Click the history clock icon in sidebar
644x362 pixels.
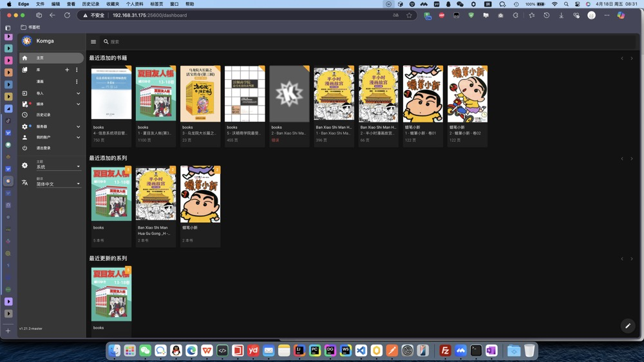coord(24,115)
